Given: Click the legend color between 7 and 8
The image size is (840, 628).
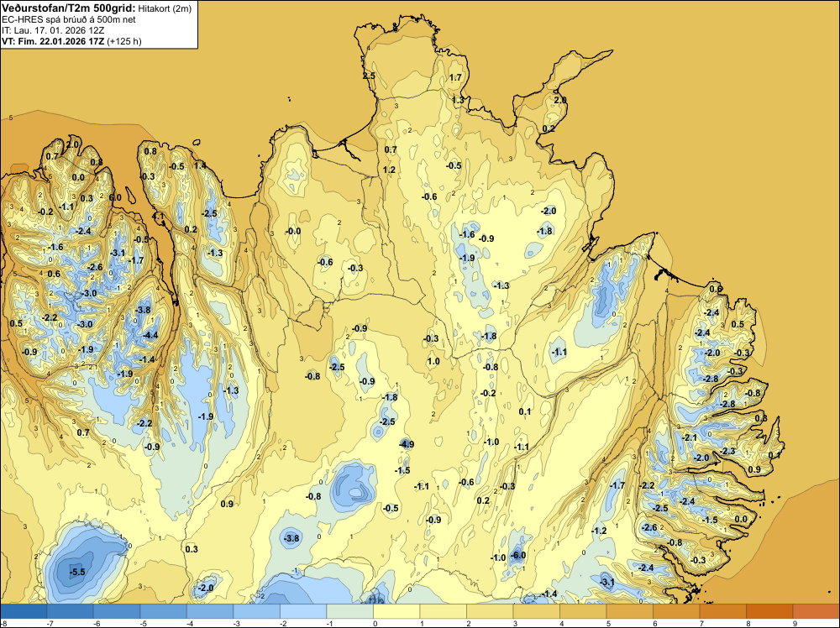Looking at the screenshot, I should [722, 611].
